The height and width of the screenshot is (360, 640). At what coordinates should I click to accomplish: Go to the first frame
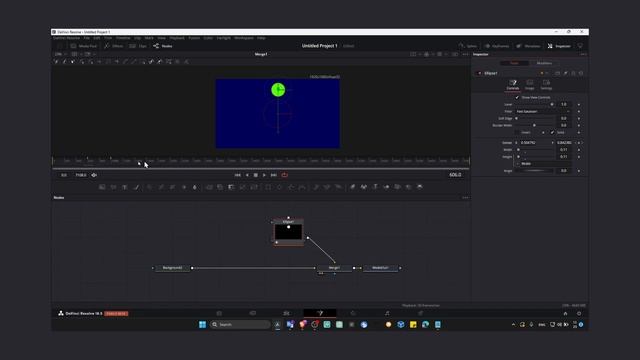[238, 175]
